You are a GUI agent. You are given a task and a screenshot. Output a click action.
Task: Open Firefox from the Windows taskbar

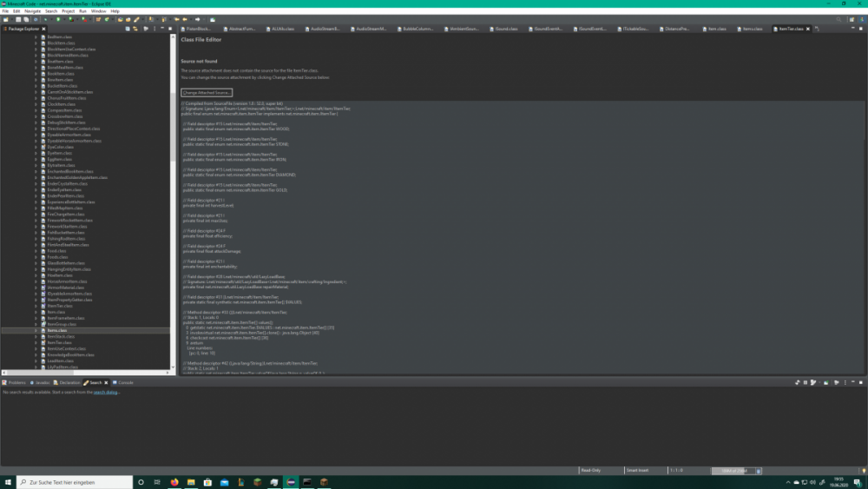coord(174,482)
